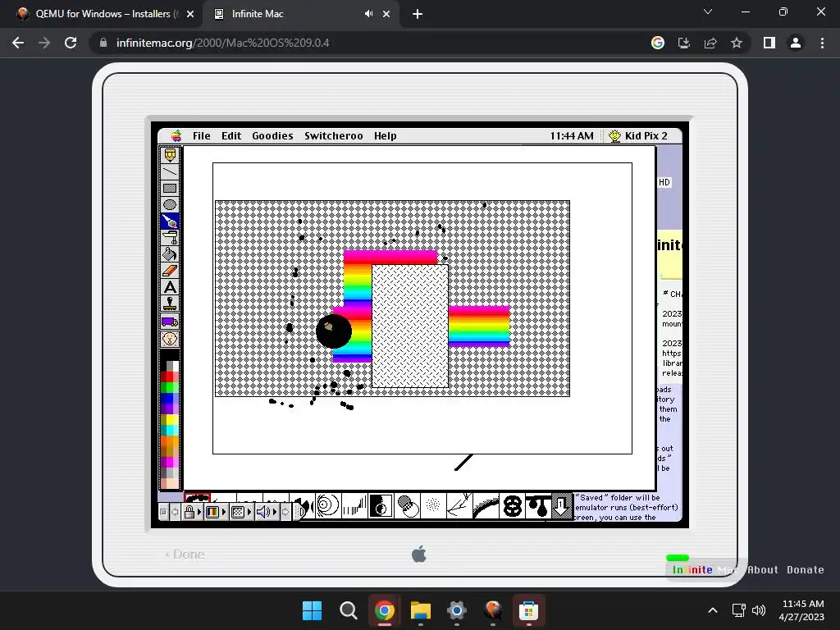Click the share page icon in Chrome

pyautogui.click(x=710, y=43)
